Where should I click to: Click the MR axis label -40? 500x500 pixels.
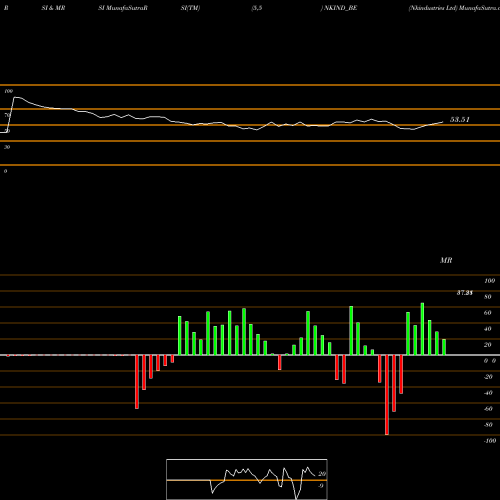(488, 393)
